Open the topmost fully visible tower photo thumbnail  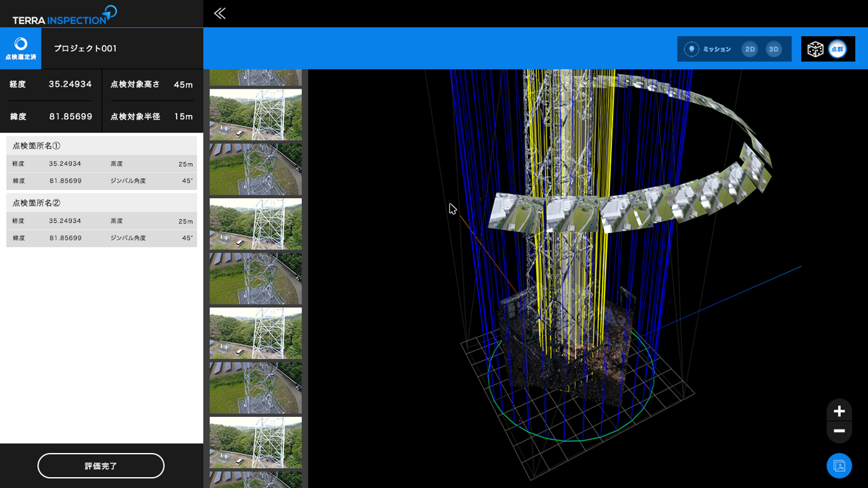click(x=256, y=114)
